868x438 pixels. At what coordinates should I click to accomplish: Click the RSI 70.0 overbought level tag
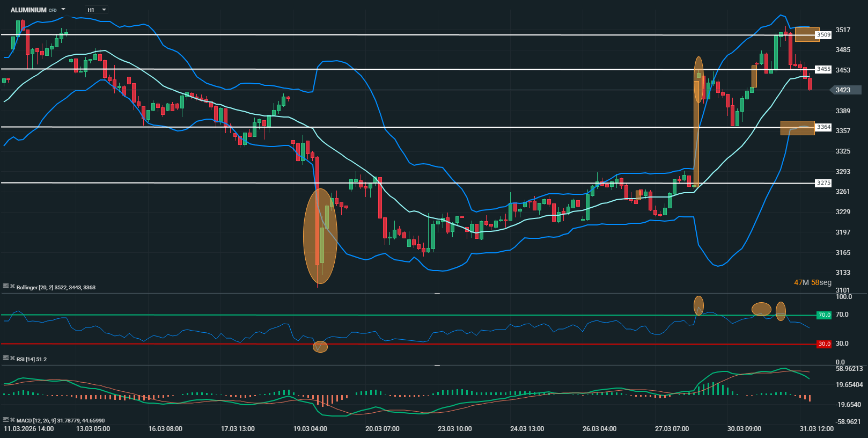click(x=823, y=315)
